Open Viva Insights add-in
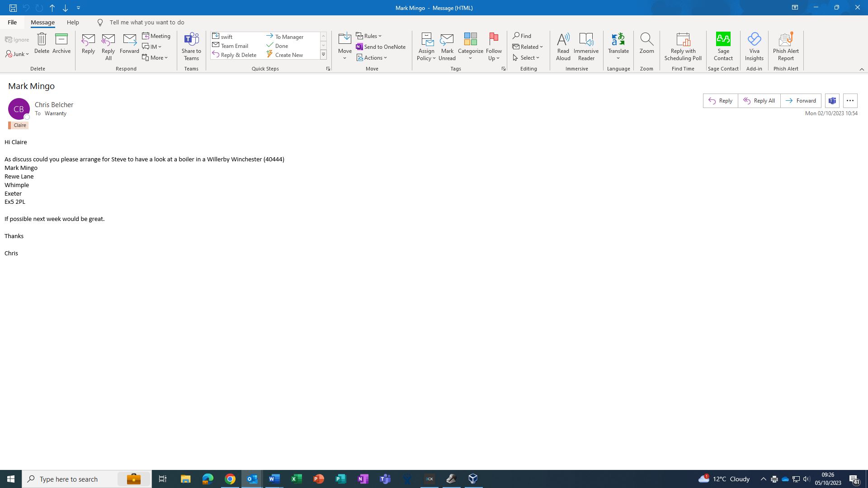This screenshot has width=868, height=488. click(x=754, y=40)
